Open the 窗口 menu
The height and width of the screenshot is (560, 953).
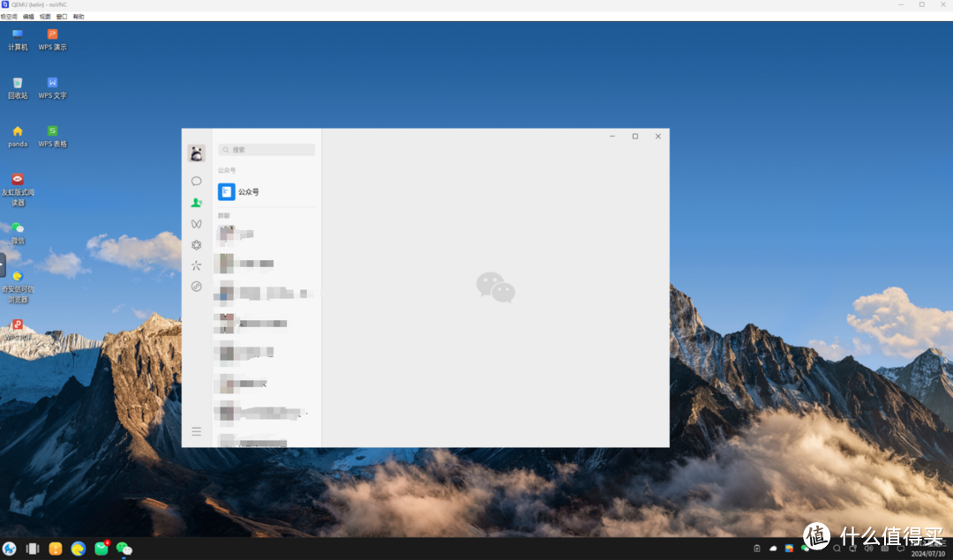pos(62,17)
